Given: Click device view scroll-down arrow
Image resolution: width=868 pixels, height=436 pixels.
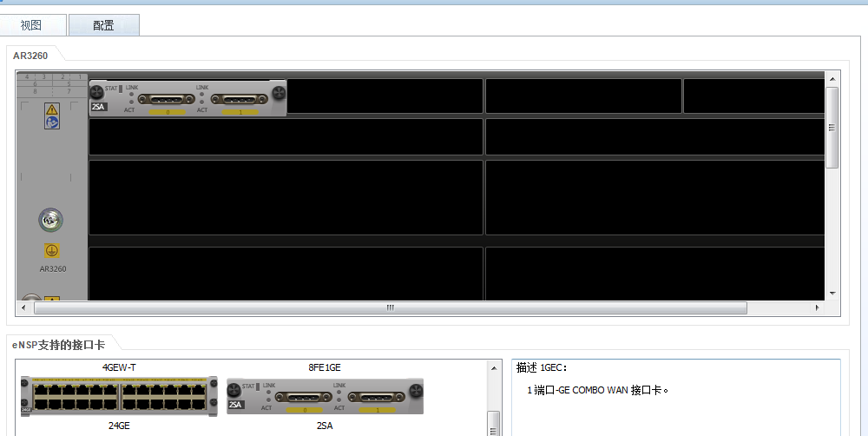Looking at the screenshot, I should (832, 294).
